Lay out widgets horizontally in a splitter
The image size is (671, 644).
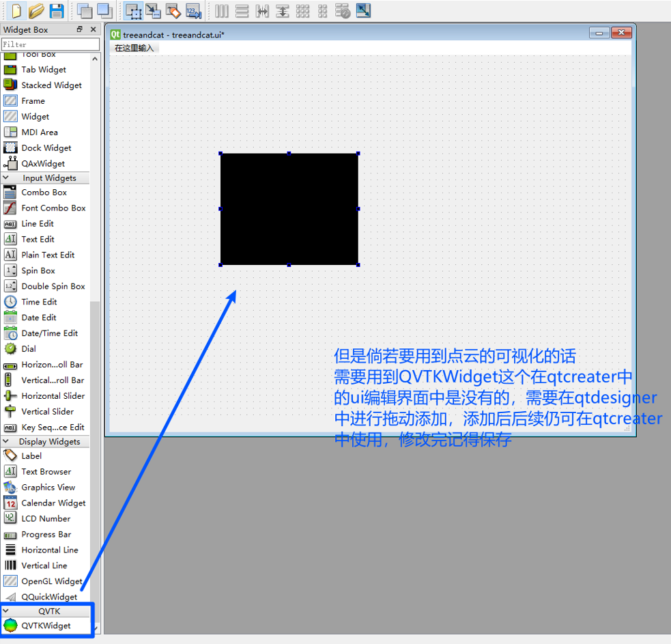coord(263,11)
